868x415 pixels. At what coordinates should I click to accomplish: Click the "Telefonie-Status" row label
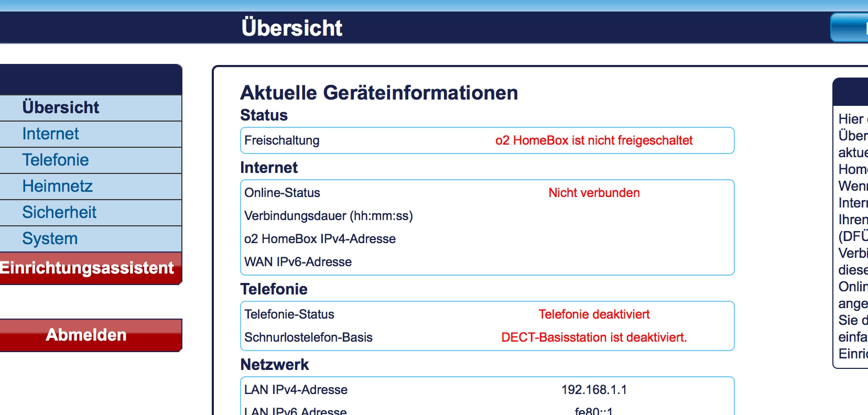pyautogui.click(x=289, y=314)
